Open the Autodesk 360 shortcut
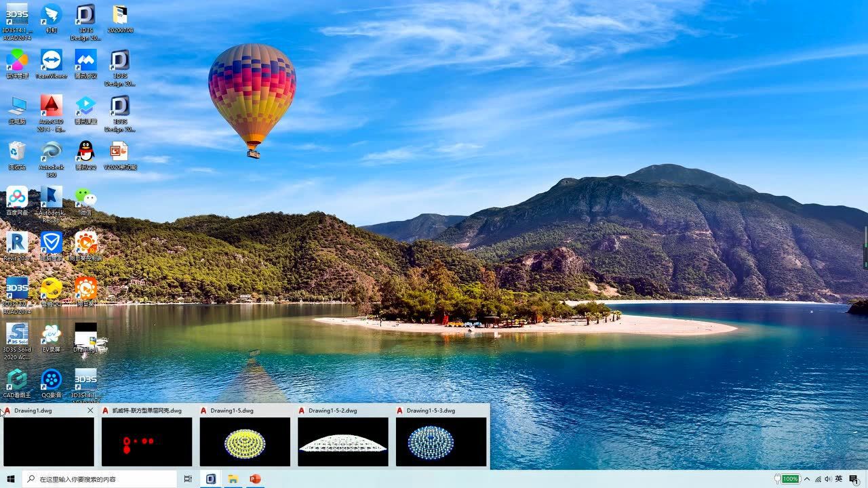868x488 pixels. tap(51, 152)
